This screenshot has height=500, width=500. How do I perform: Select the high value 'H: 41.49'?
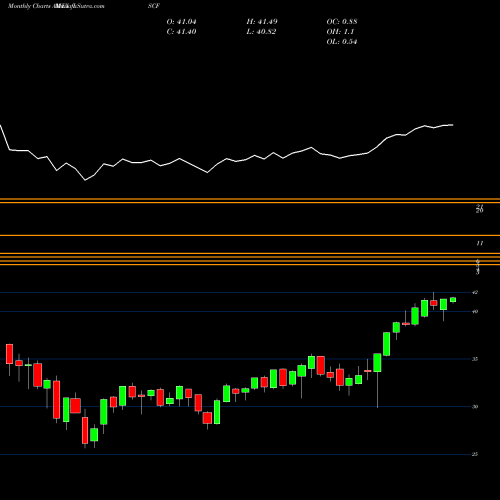[x=262, y=22]
